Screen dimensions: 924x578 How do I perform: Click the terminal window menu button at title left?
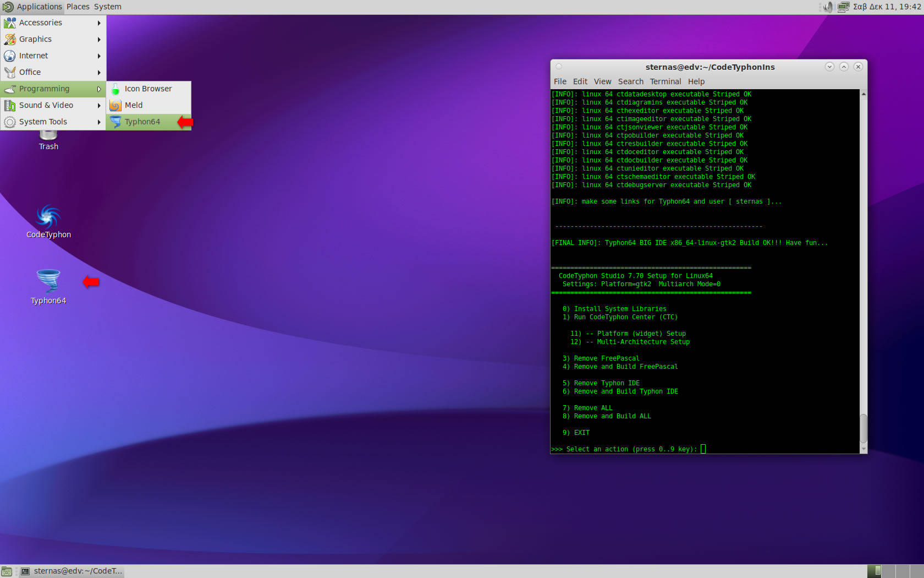(x=559, y=67)
